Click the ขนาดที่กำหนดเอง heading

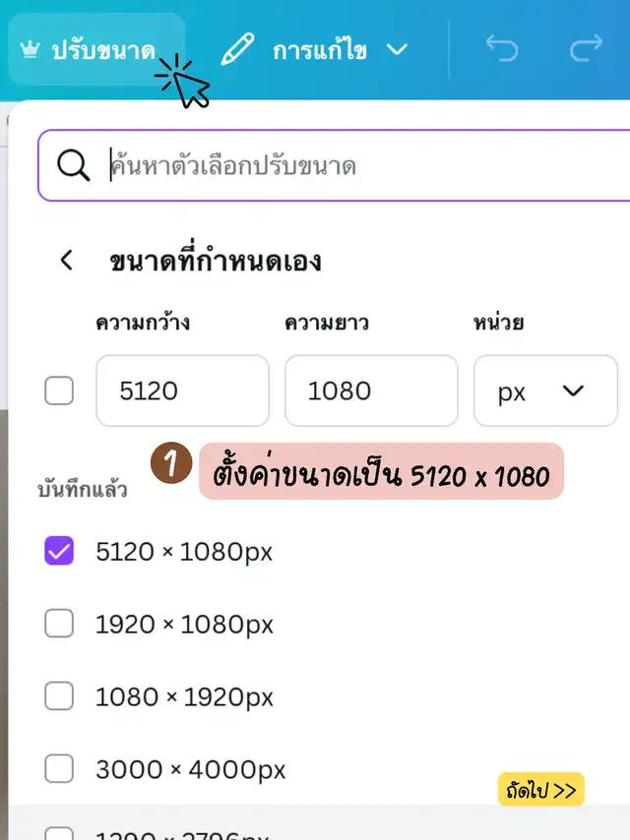pyautogui.click(x=216, y=262)
